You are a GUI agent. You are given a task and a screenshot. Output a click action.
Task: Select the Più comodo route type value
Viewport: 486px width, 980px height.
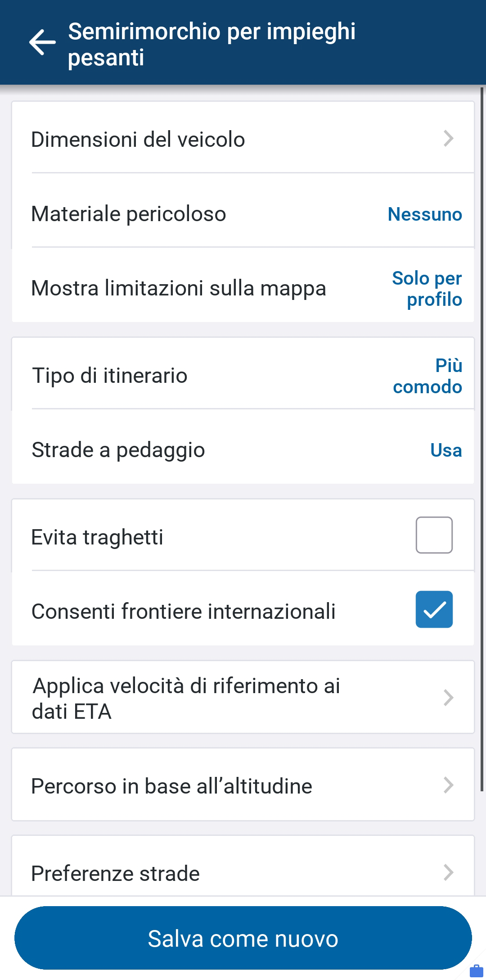click(x=427, y=376)
